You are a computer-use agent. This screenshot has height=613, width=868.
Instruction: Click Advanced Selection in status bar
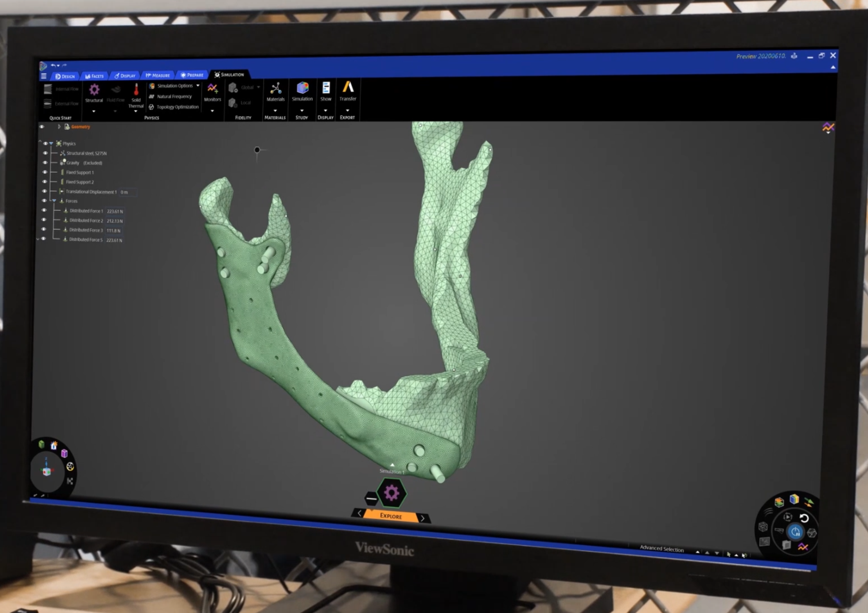pyautogui.click(x=662, y=549)
